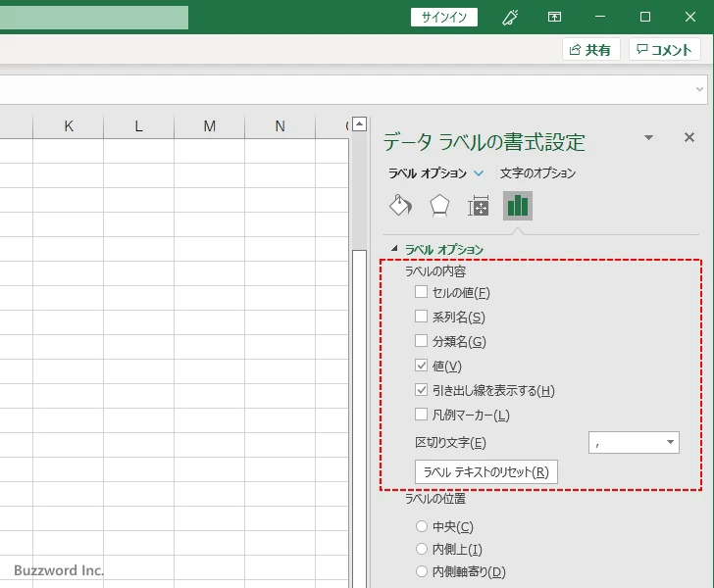Image resolution: width=714 pixels, height=588 pixels.
Task: Open the ラベル オプション tab dropdown
Action: [479, 173]
